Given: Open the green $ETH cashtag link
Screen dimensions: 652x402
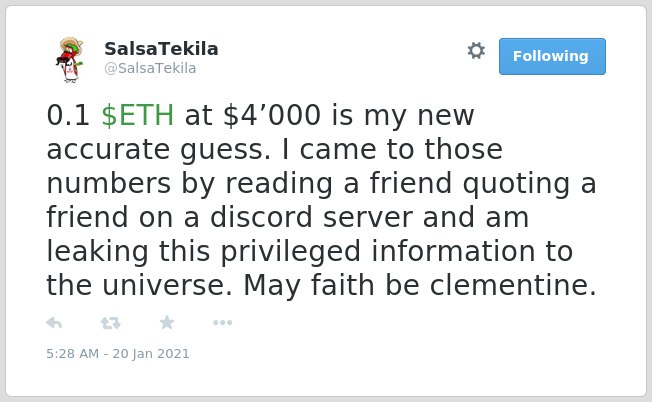Looking at the screenshot, I should coord(138,115).
